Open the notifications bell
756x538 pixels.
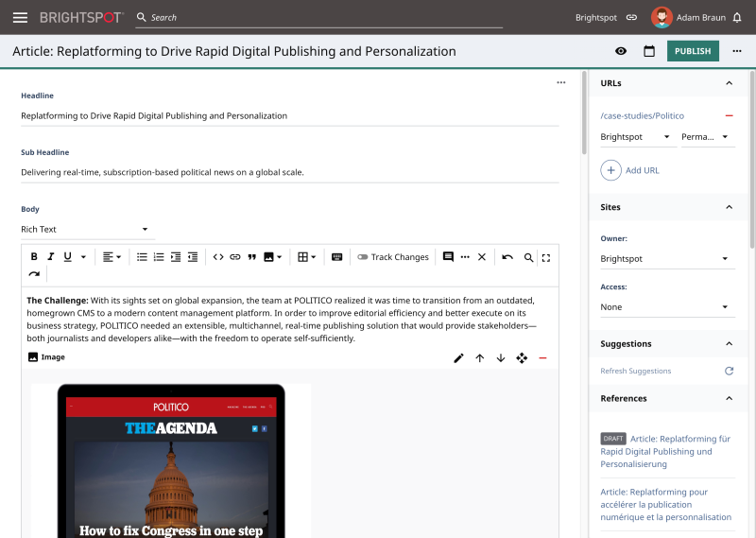coord(737,18)
